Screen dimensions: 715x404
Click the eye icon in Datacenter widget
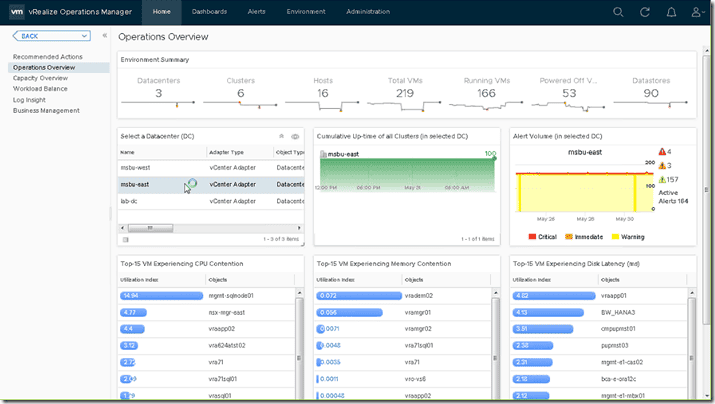point(295,136)
